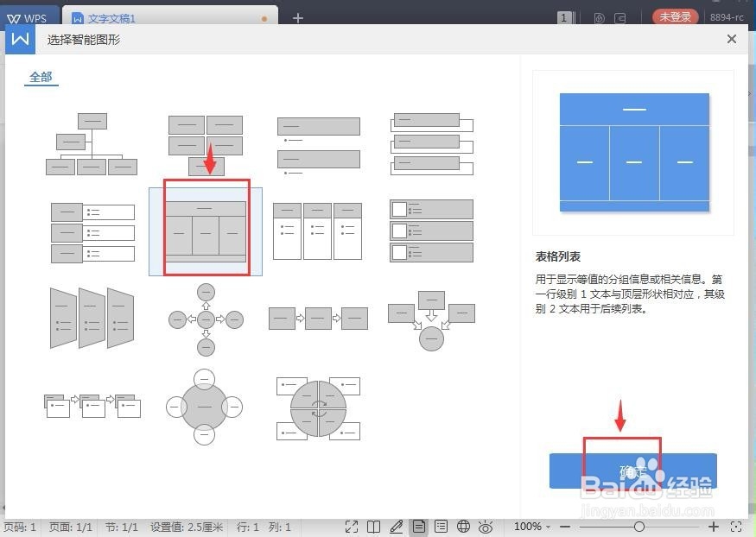Switch to outline view icon
Viewport: 756px width, 537px height.
(442, 527)
